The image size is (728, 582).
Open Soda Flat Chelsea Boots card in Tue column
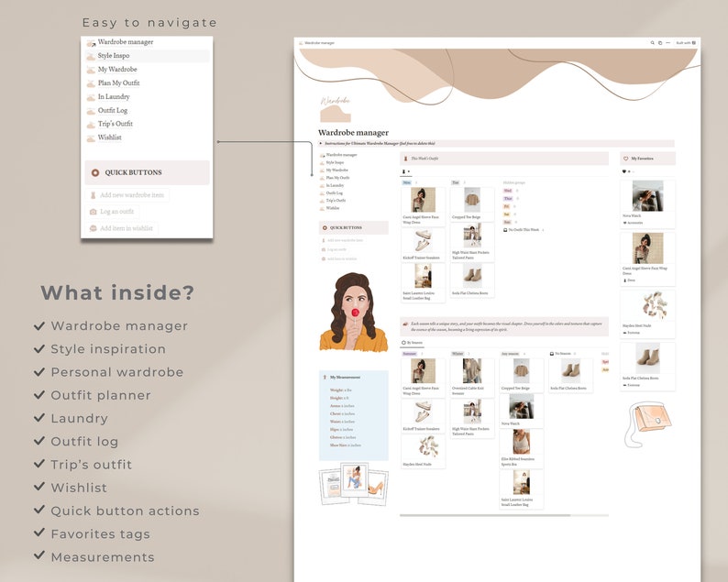click(x=472, y=280)
